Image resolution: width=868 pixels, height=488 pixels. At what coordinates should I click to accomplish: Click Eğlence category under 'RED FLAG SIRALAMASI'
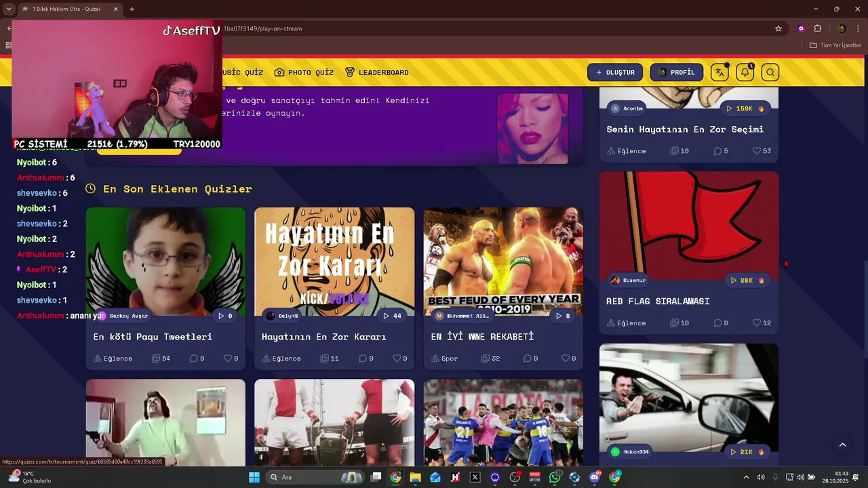coord(626,323)
